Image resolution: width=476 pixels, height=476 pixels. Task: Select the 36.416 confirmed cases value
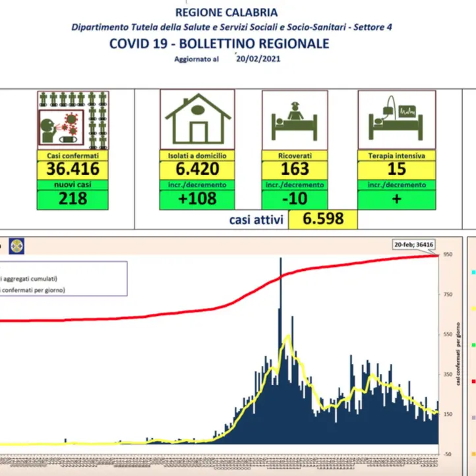click(73, 169)
